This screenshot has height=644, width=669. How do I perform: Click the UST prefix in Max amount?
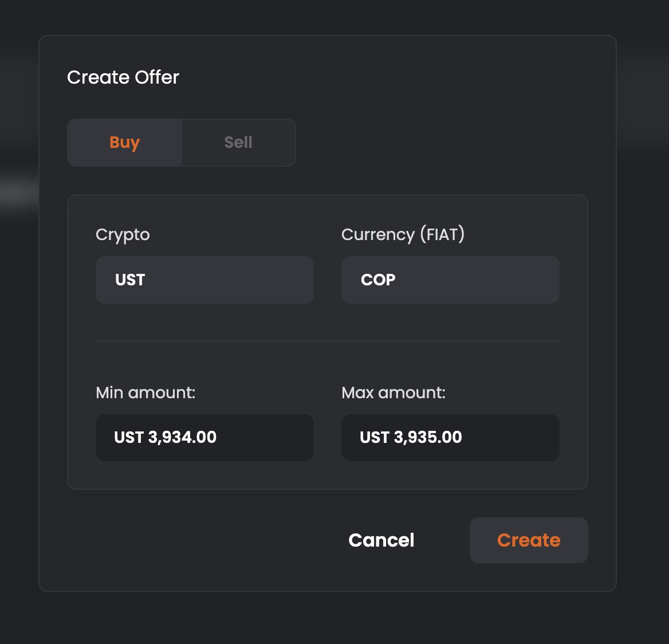point(375,438)
